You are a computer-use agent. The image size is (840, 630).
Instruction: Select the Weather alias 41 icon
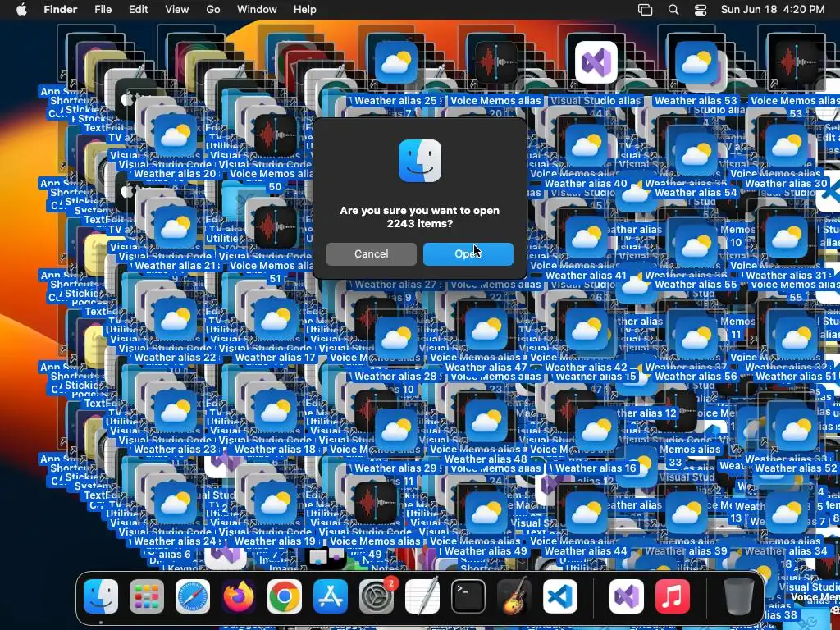pos(586,238)
